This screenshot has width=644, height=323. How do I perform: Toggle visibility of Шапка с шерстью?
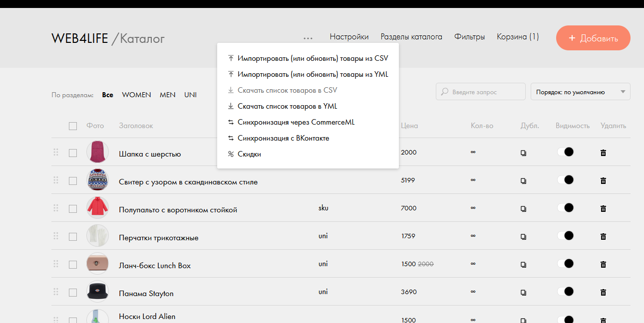pyautogui.click(x=566, y=152)
